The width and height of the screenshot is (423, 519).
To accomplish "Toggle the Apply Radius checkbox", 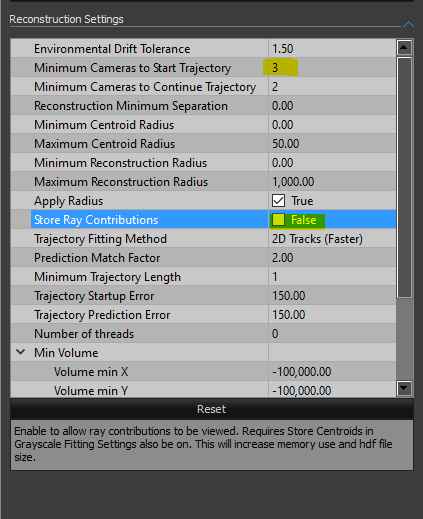I will click(x=278, y=201).
